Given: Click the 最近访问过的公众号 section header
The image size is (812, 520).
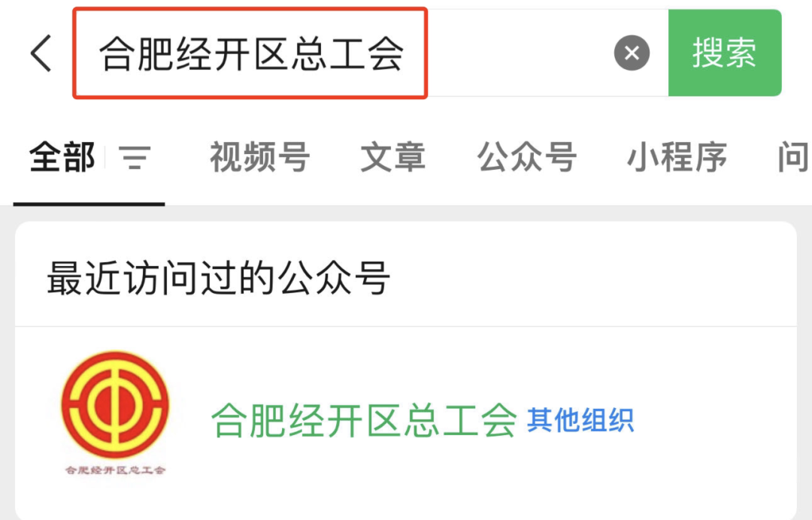Looking at the screenshot, I should click(x=218, y=278).
